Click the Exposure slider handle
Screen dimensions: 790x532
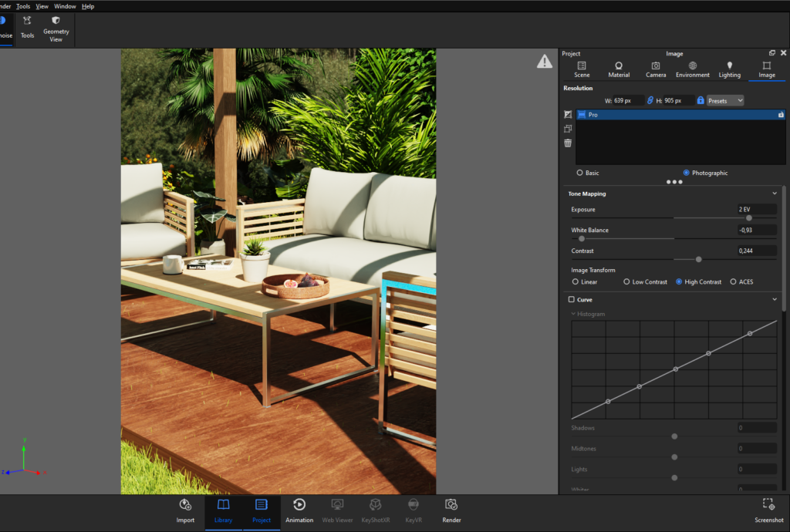click(748, 218)
